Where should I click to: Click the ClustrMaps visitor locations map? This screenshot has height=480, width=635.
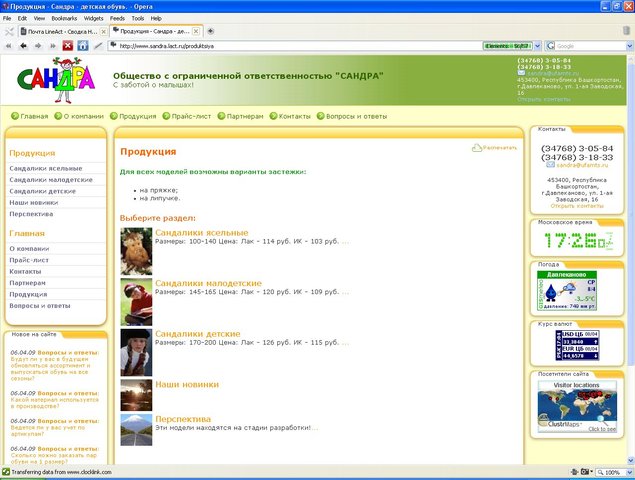[577, 404]
